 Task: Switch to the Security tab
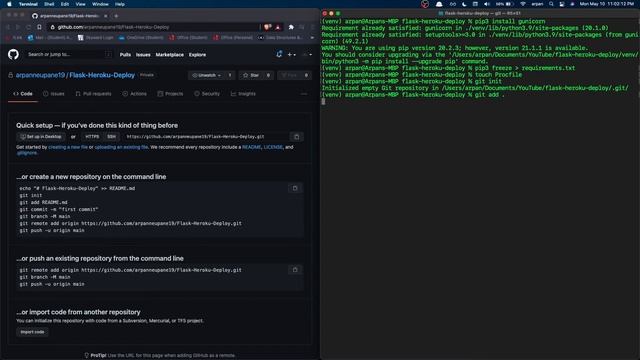tap(207, 94)
